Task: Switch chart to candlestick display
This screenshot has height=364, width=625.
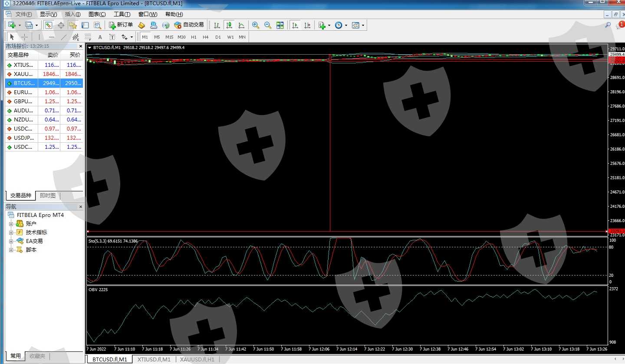Action: coord(229,25)
